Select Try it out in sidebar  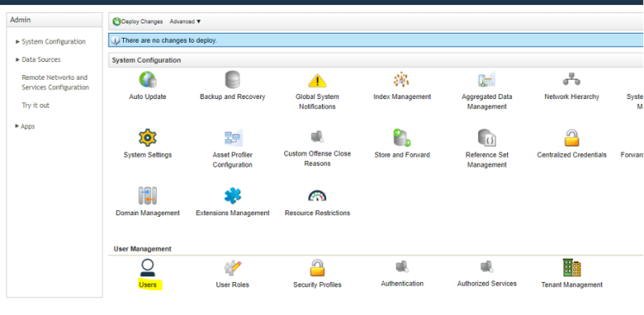click(x=35, y=106)
